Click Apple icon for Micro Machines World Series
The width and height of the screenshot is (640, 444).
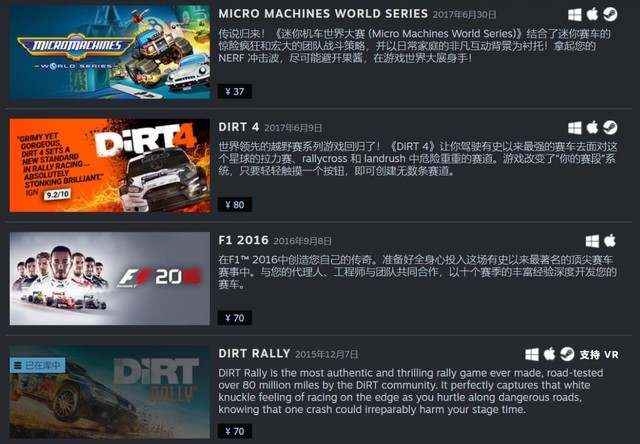(x=592, y=14)
